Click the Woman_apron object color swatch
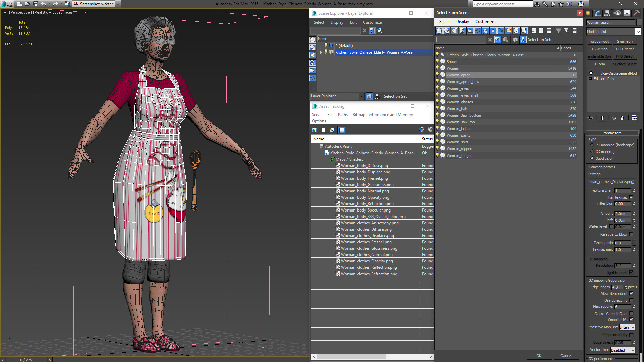This screenshot has width=644, height=362. coord(639,22)
